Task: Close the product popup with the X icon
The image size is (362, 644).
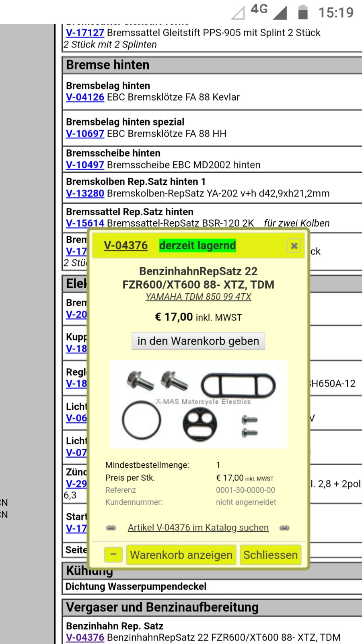Action: pyautogui.click(x=294, y=246)
